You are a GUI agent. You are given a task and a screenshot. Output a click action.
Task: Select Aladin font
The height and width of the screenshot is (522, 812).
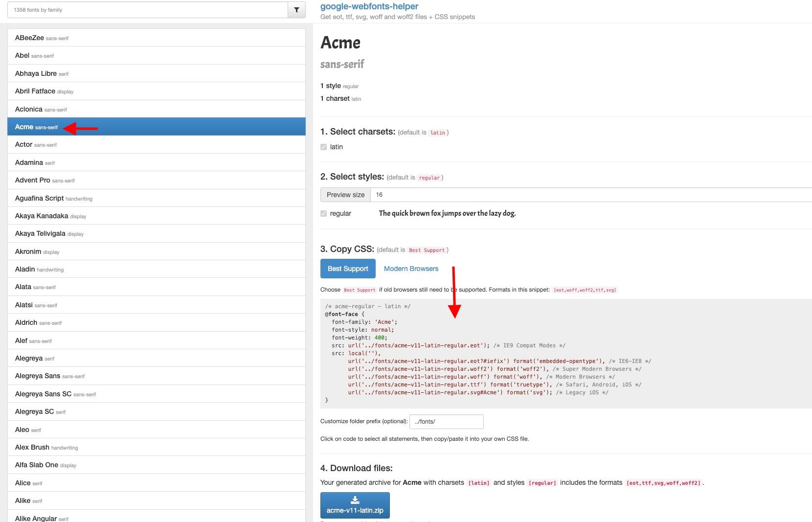pos(157,269)
